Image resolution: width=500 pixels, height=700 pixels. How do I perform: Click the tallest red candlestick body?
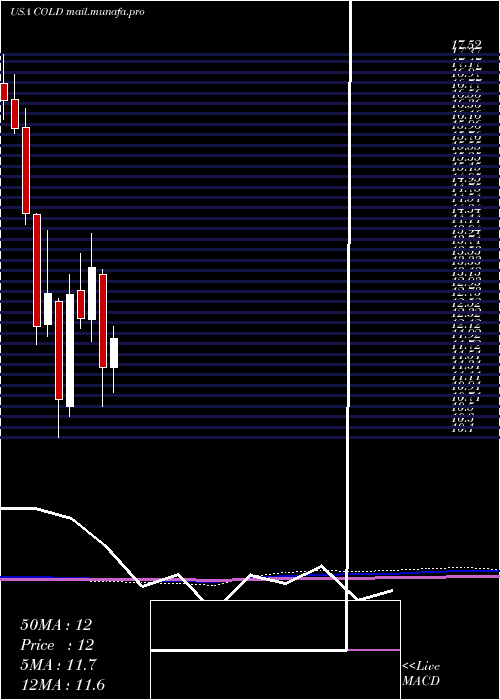coord(37,271)
